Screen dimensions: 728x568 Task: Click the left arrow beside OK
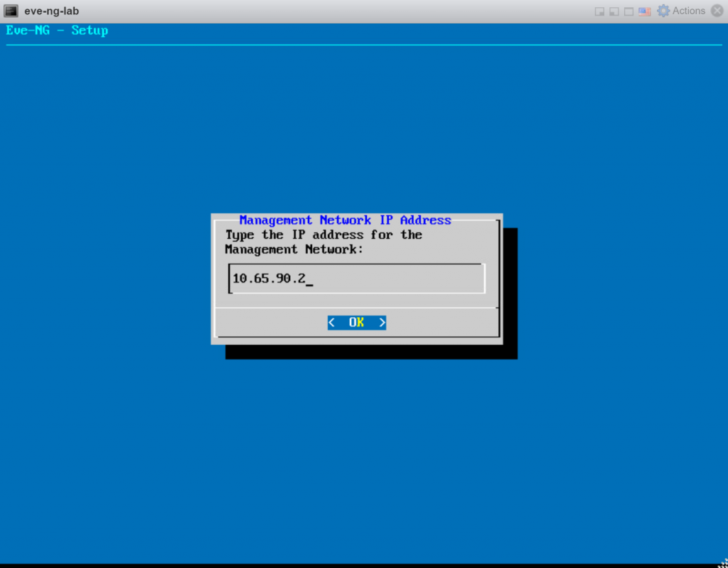332,322
